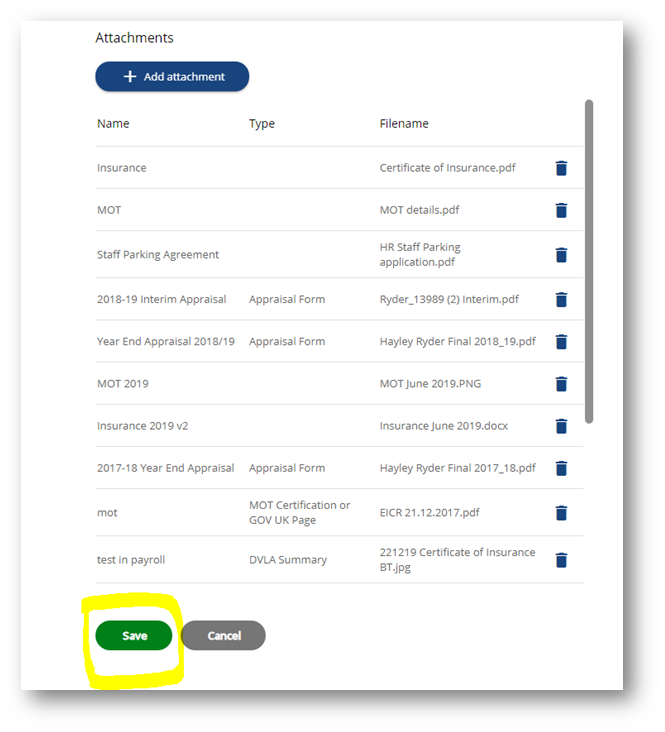Click the Attachments section heading
This screenshot has height=732, width=665.
[134, 38]
